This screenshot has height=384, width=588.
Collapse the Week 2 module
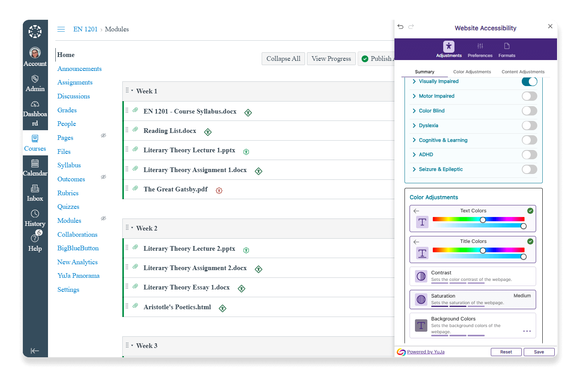pyautogui.click(x=132, y=228)
